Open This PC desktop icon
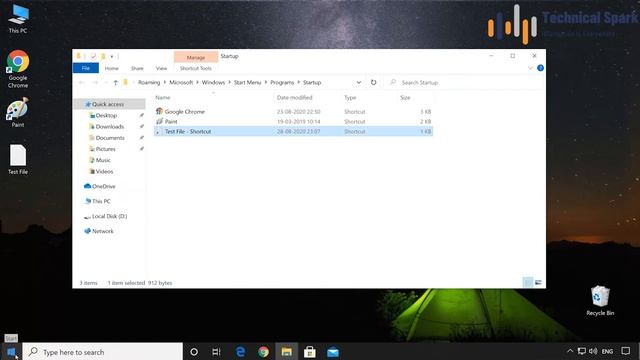The height and width of the screenshot is (360, 640). (x=18, y=19)
